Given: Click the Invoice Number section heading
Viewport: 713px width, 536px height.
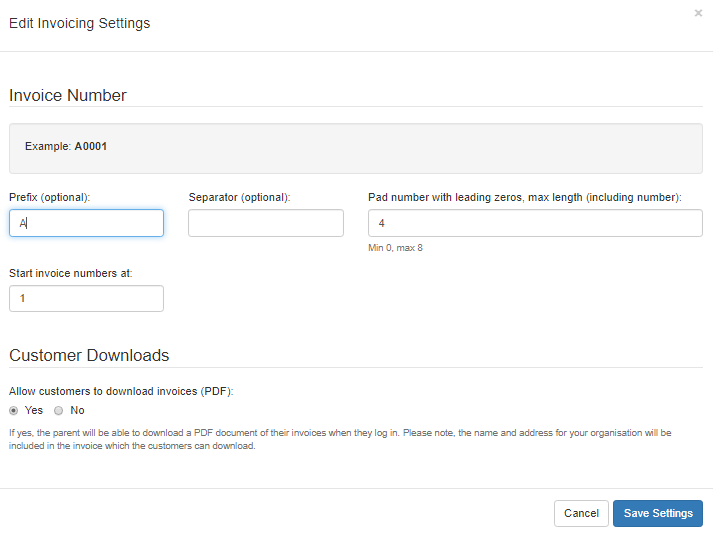Looking at the screenshot, I should click(x=68, y=96).
